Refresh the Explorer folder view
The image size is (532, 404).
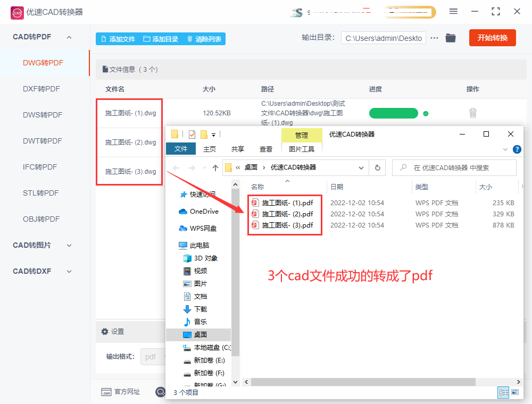click(x=377, y=168)
